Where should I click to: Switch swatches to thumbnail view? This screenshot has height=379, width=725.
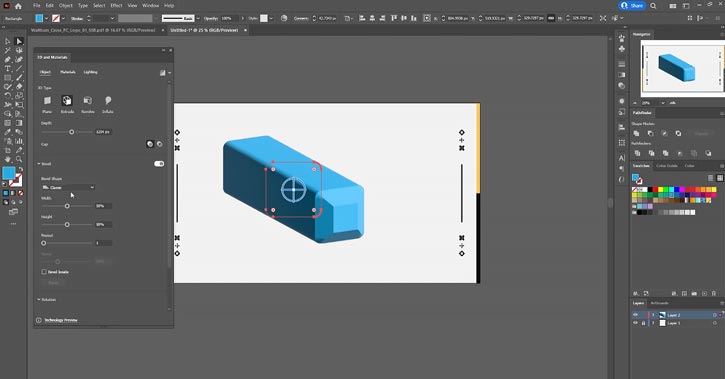coord(720,178)
